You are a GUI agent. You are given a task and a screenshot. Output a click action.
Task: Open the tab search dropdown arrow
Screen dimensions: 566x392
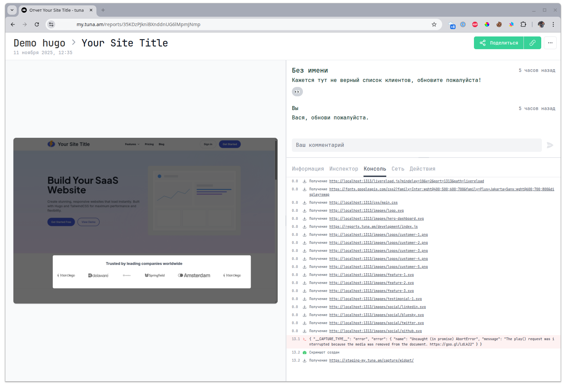[x=12, y=10]
